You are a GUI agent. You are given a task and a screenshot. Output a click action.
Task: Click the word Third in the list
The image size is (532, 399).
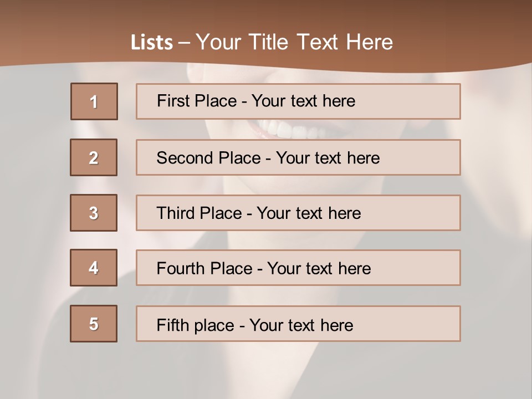tap(175, 213)
